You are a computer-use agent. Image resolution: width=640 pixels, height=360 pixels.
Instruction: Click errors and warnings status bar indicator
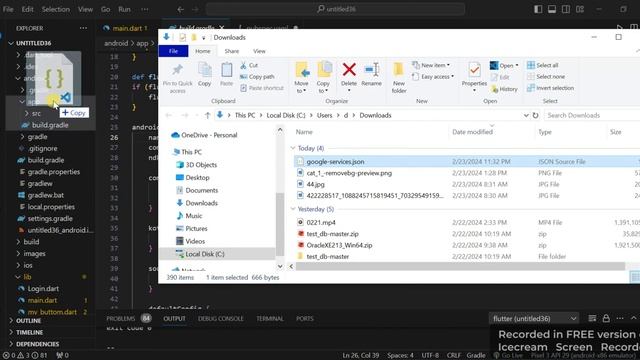(25, 356)
